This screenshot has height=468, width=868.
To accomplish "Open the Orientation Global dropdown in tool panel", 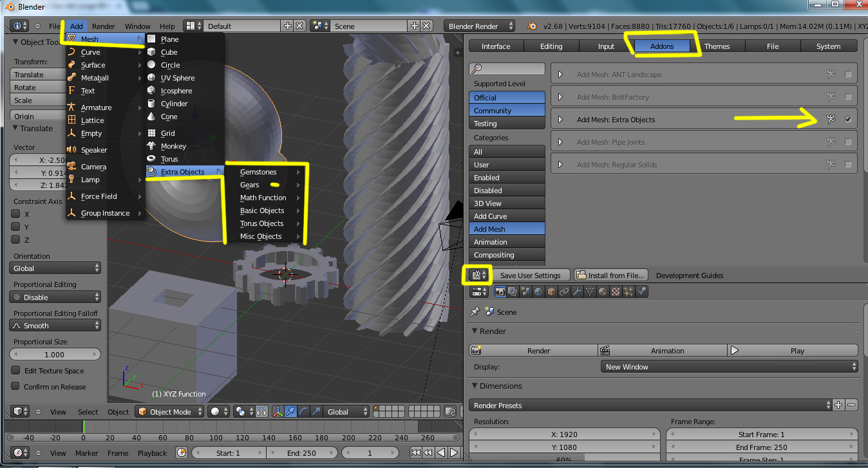I will 55,268.
